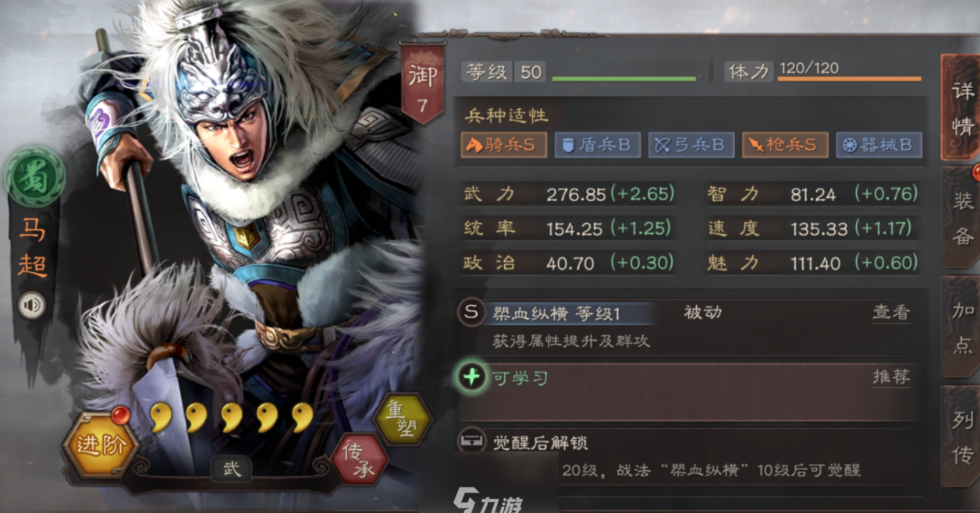Tap the green plus 可学习 skill icon
Viewport: 980px width, 513px height.
[x=471, y=377]
